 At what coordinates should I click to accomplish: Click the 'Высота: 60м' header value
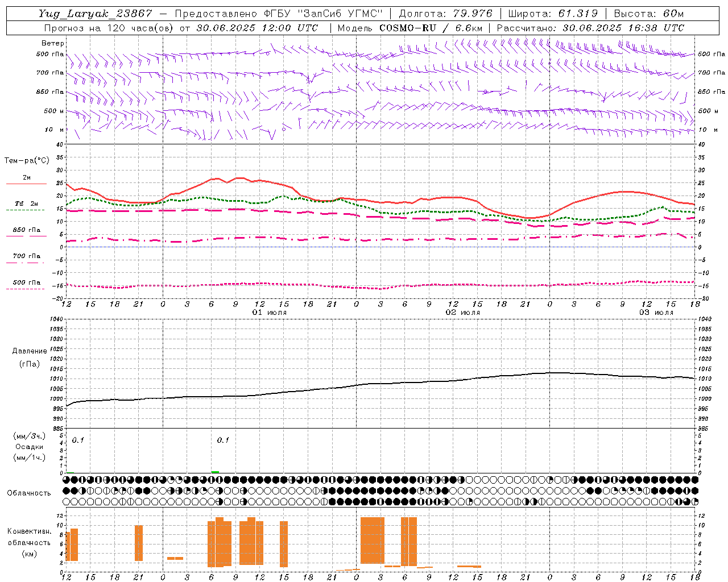coord(648,14)
